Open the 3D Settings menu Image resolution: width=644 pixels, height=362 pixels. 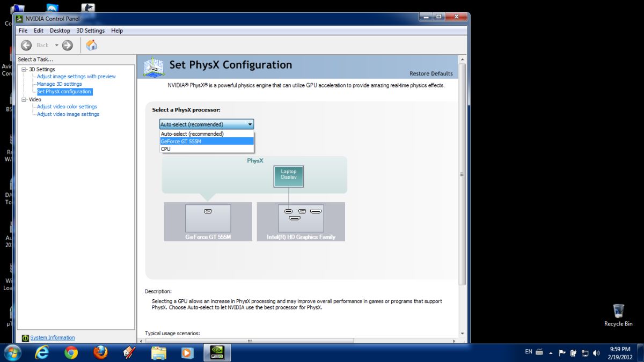tap(90, 31)
